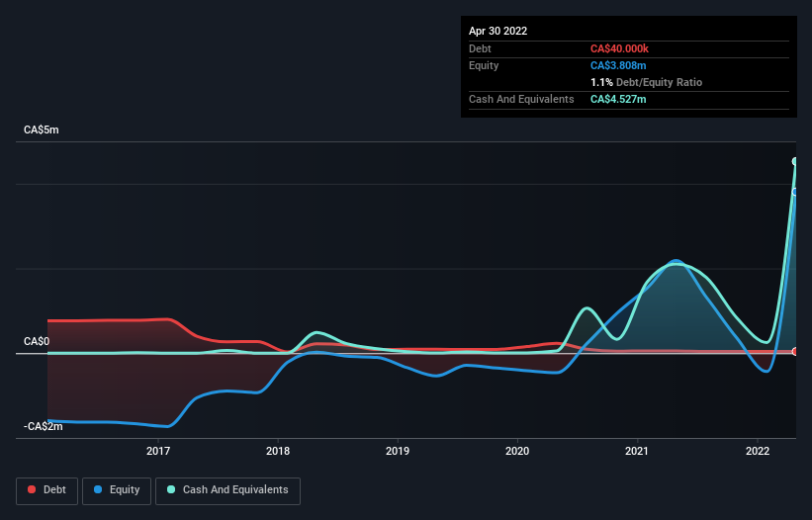This screenshot has width=812, height=520.
Task: Click the 2020 x-axis label
Action: [x=517, y=451]
